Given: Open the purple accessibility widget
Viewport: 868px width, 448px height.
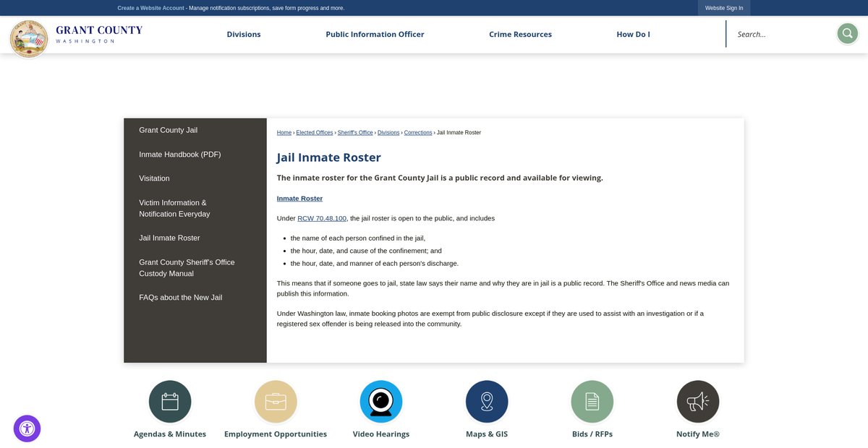Looking at the screenshot, I should tap(27, 428).
